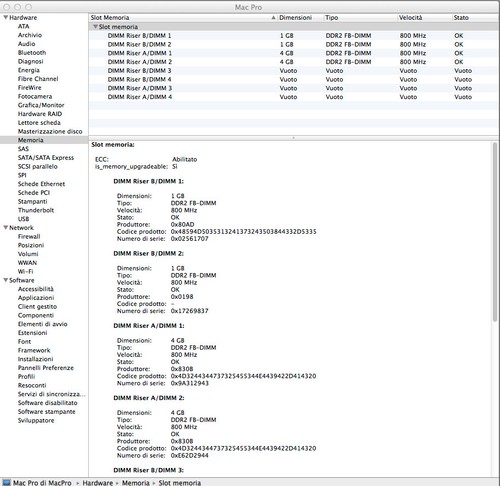This screenshot has height=486, width=500.
Task: Open Diagnosi in the sidebar
Action: [30, 61]
